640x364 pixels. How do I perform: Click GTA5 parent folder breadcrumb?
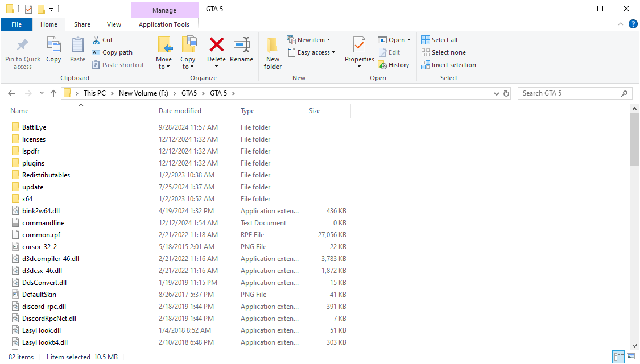tap(189, 93)
